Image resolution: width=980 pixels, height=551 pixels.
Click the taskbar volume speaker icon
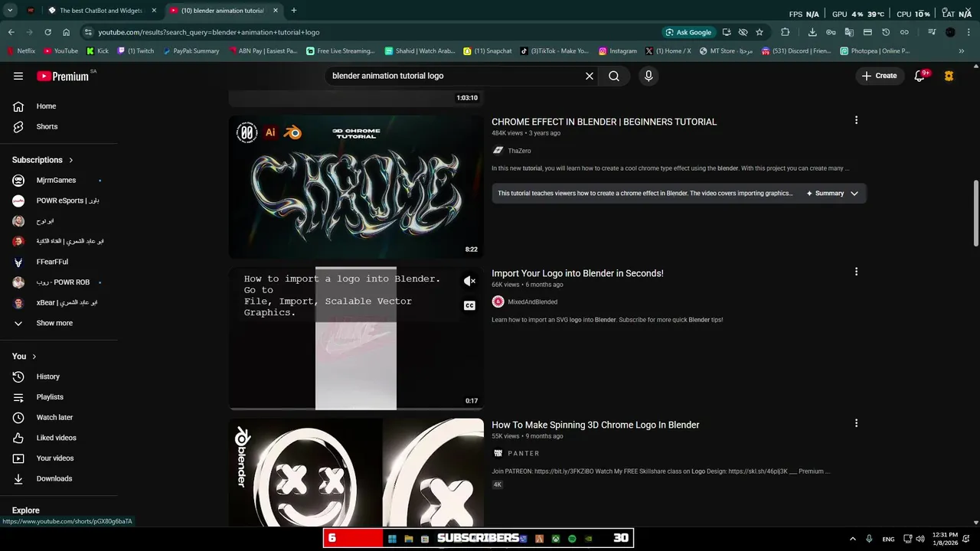tap(920, 539)
